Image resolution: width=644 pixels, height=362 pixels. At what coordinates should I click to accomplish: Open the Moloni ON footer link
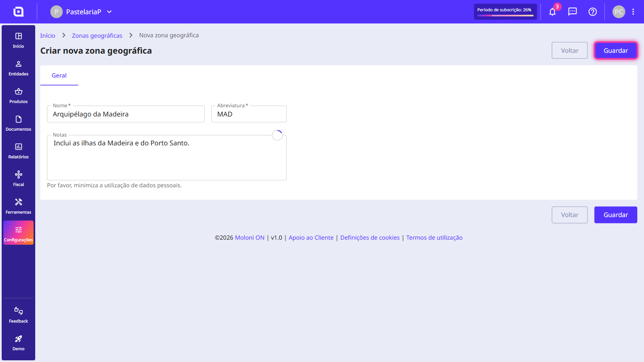tap(250, 238)
